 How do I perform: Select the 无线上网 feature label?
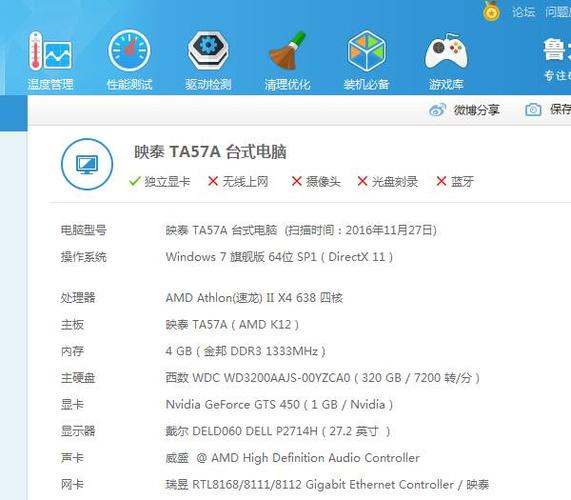(x=245, y=181)
